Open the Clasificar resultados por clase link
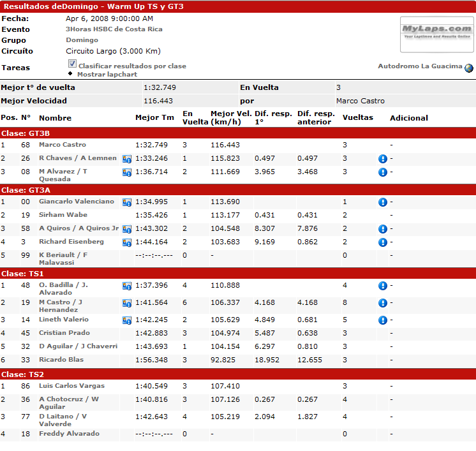Viewport: 476px width, 451px height. [132, 66]
